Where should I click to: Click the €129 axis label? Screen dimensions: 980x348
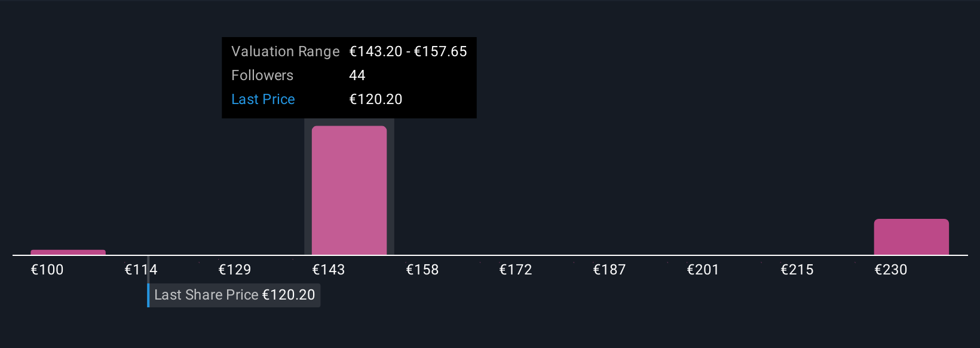coord(235,270)
